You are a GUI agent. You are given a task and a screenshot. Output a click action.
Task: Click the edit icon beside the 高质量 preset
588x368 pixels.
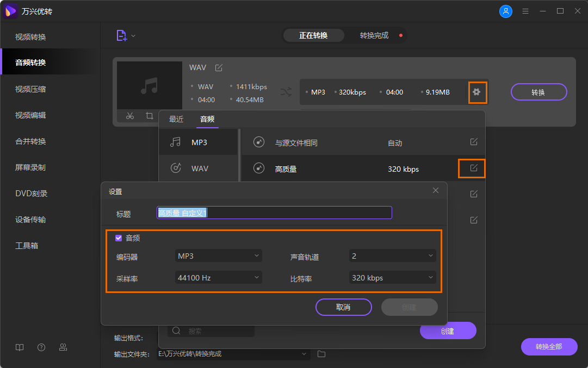tap(472, 168)
